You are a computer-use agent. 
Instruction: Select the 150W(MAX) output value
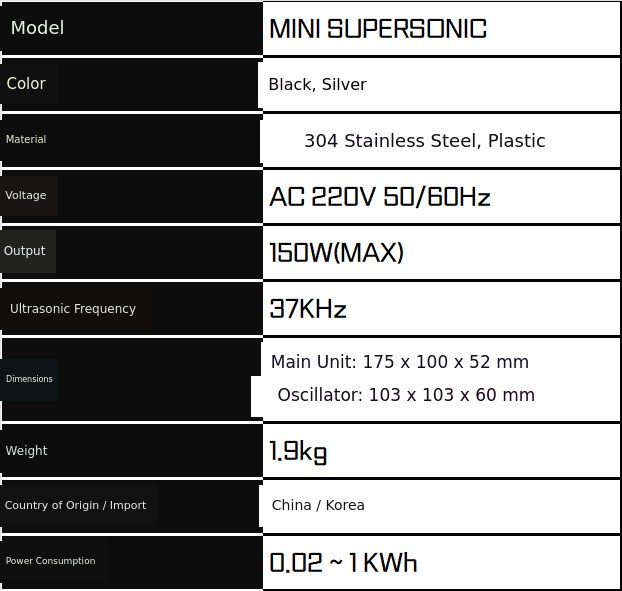pyautogui.click(x=336, y=253)
